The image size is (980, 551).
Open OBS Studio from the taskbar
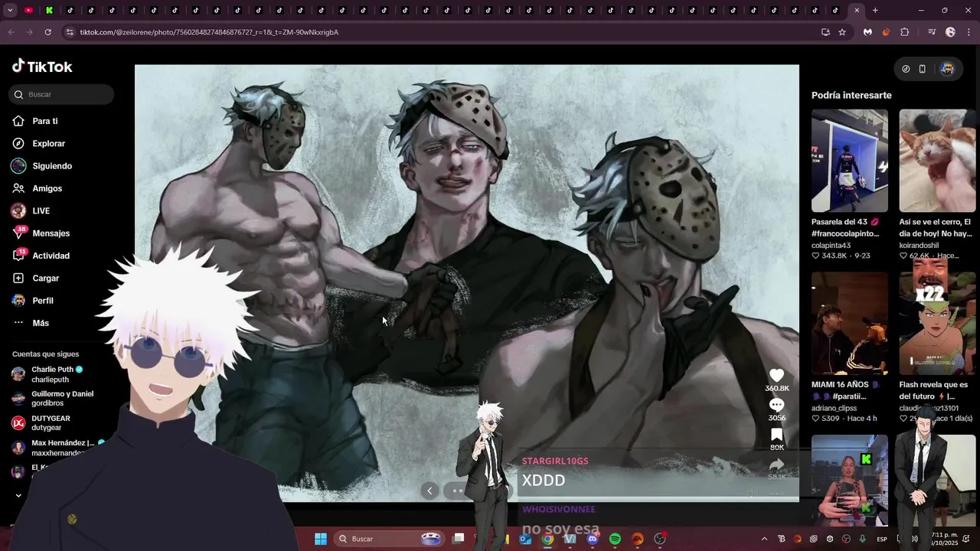pyautogui.click(x=660, y=539)
